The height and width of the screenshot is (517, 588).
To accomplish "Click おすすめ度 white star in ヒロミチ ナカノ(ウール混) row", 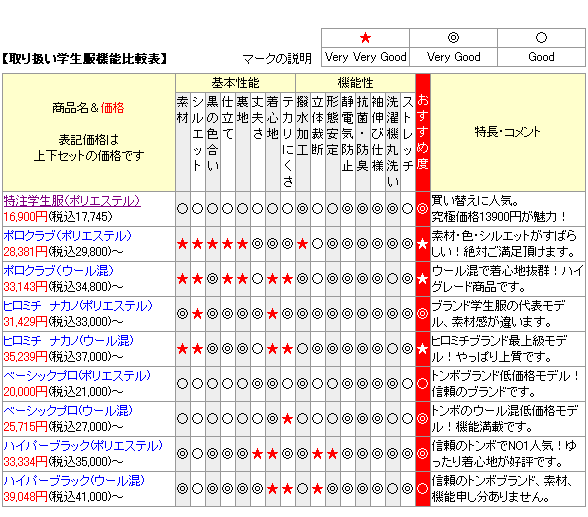I will coord(423,349).
